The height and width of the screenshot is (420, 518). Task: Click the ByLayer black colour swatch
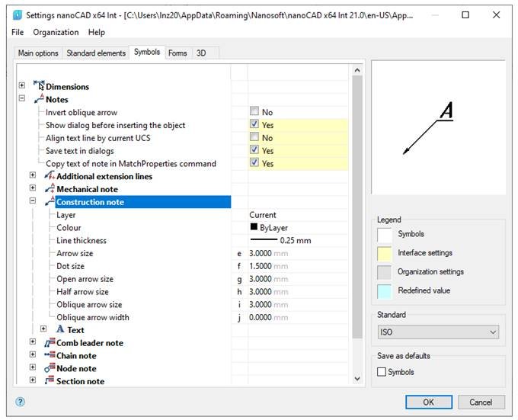point(254,226)
